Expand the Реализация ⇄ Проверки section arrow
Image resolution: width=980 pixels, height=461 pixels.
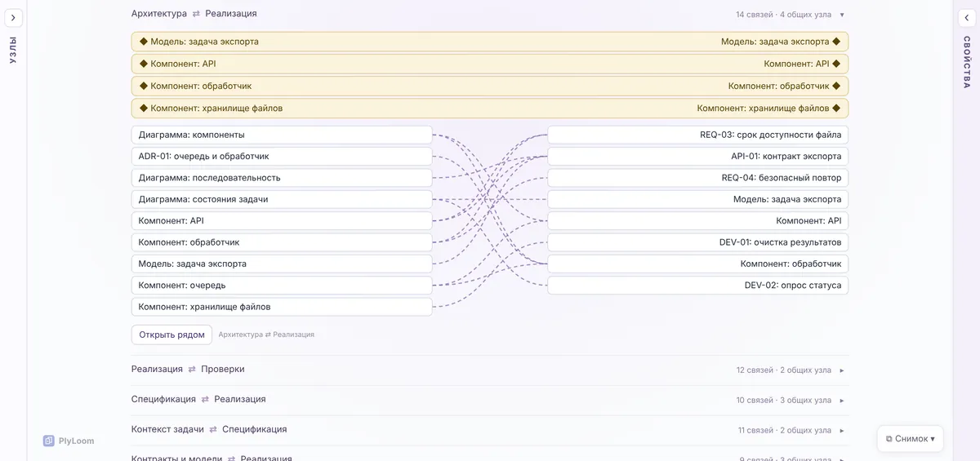pos(842,370)
